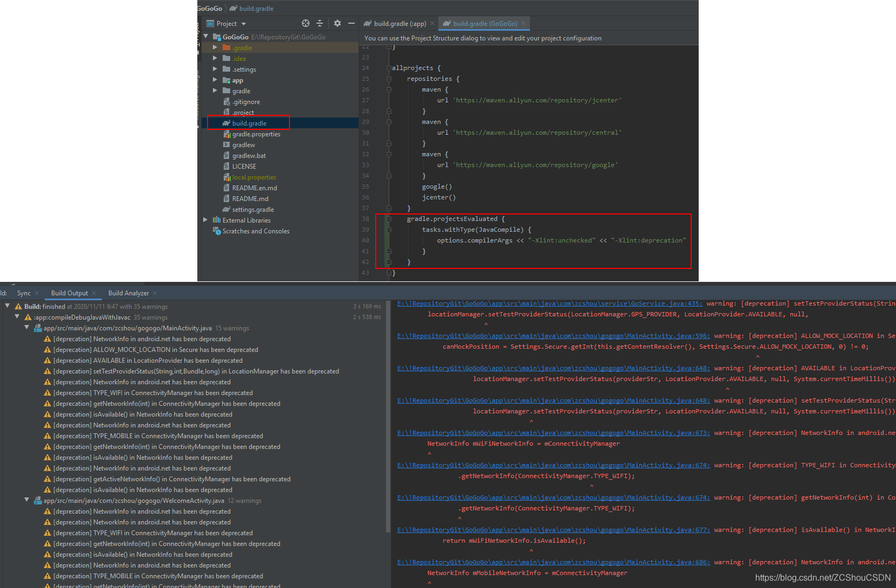Collapse MainActivity.java warnings group
Screen dimensions: 896x588
tap(27, 328)
